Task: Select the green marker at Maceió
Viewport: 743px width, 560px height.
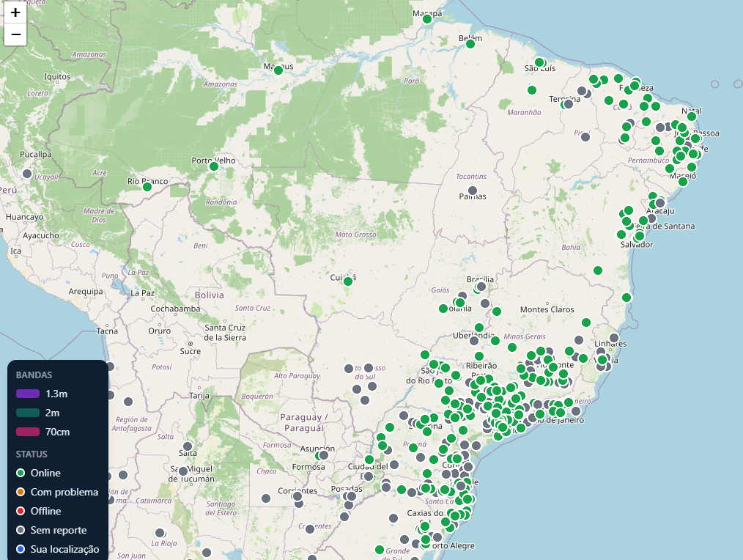Action: click(683, 182)
